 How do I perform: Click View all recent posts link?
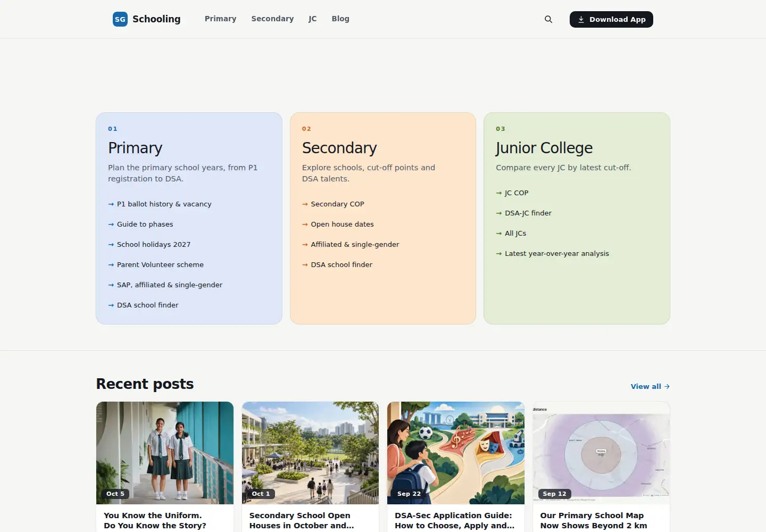650,387
